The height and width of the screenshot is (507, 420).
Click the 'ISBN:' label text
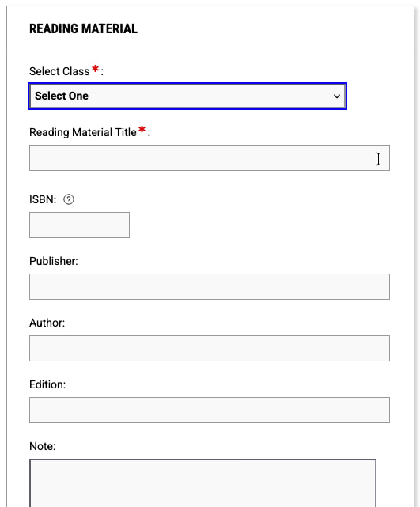tap(43, 200)
